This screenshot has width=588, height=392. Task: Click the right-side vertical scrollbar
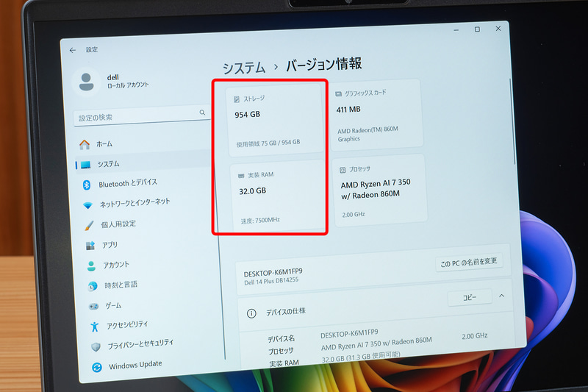pos(512,122)
